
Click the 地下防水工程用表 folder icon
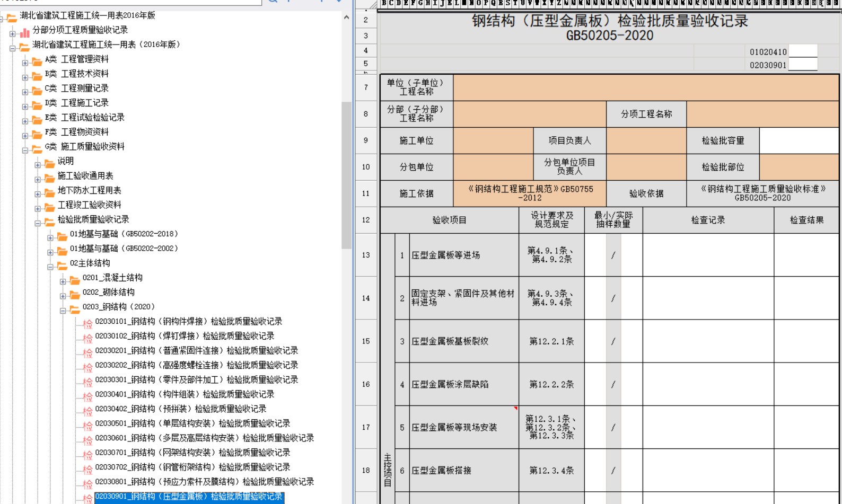click(x=49, y=193)
